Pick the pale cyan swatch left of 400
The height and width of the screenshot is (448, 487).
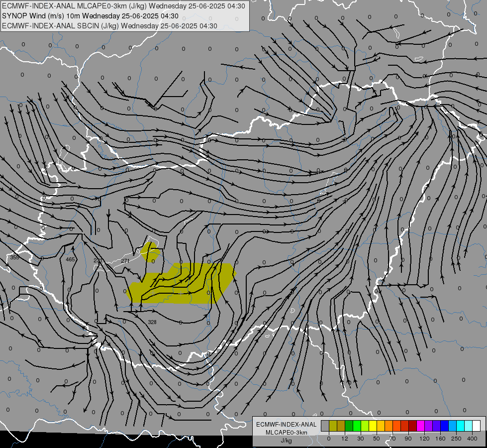point(469,426)
